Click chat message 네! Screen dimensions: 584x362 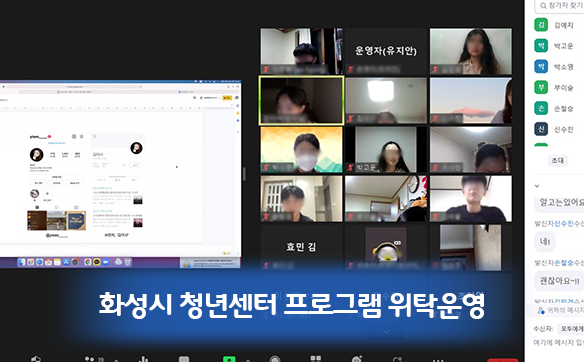click(x=545, y=241)
